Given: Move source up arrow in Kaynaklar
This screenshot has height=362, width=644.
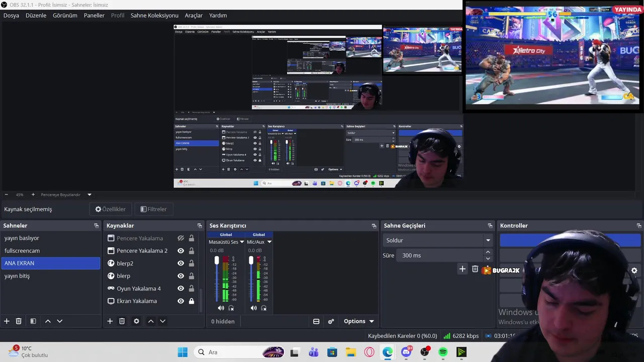Looking at the screenshot, I should (x=150, y=321).
